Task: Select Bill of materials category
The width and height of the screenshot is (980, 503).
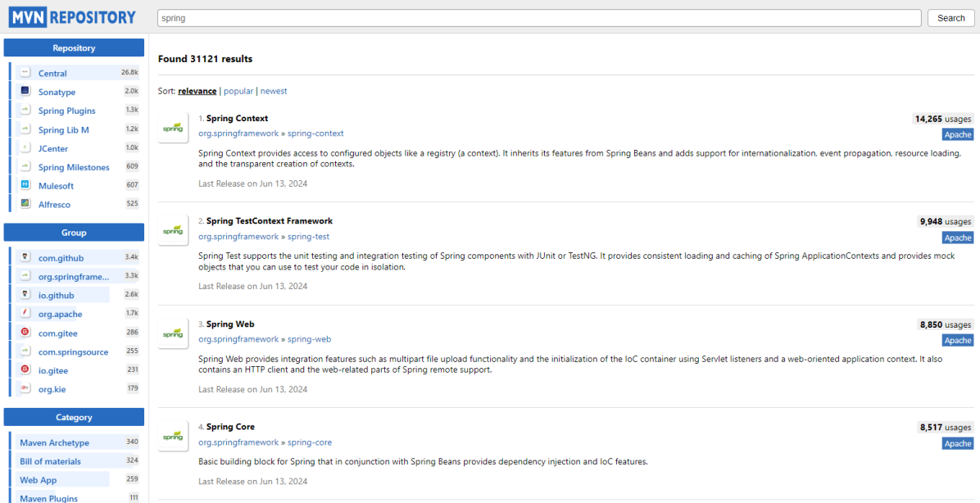Action: tap(50, 461)
